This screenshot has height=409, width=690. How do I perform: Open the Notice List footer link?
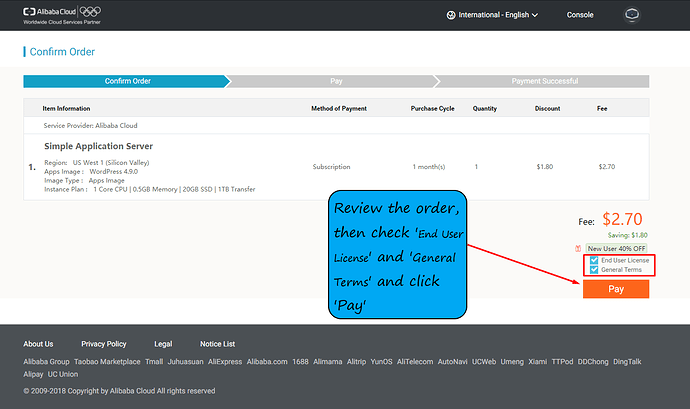[217, 344]
